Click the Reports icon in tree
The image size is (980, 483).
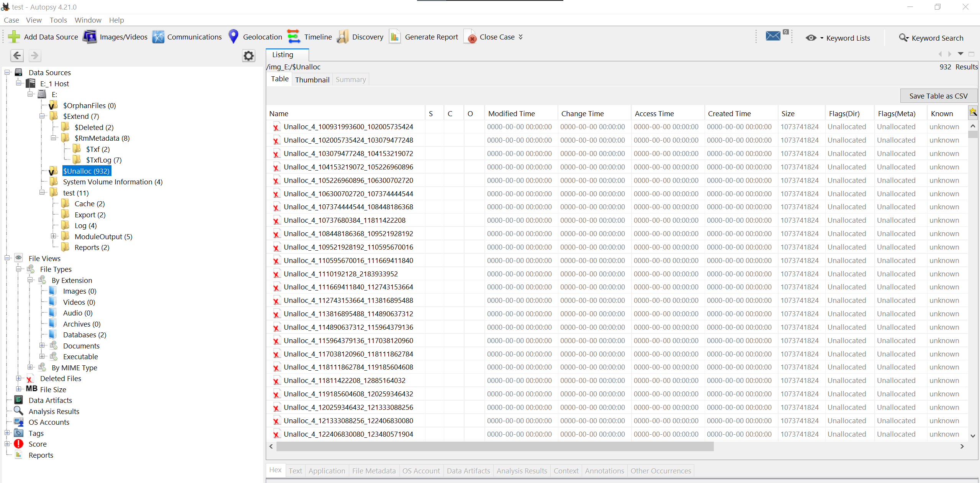pos(18,455)
